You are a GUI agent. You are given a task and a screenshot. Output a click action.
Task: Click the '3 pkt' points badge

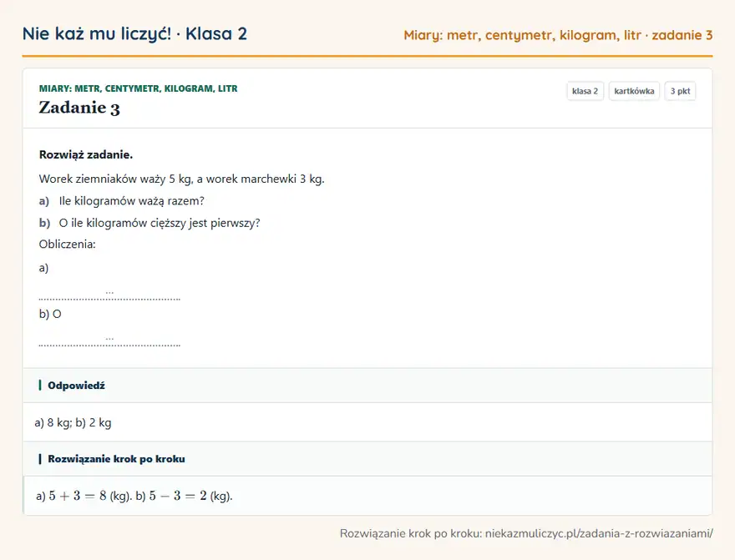pos(680,91)
